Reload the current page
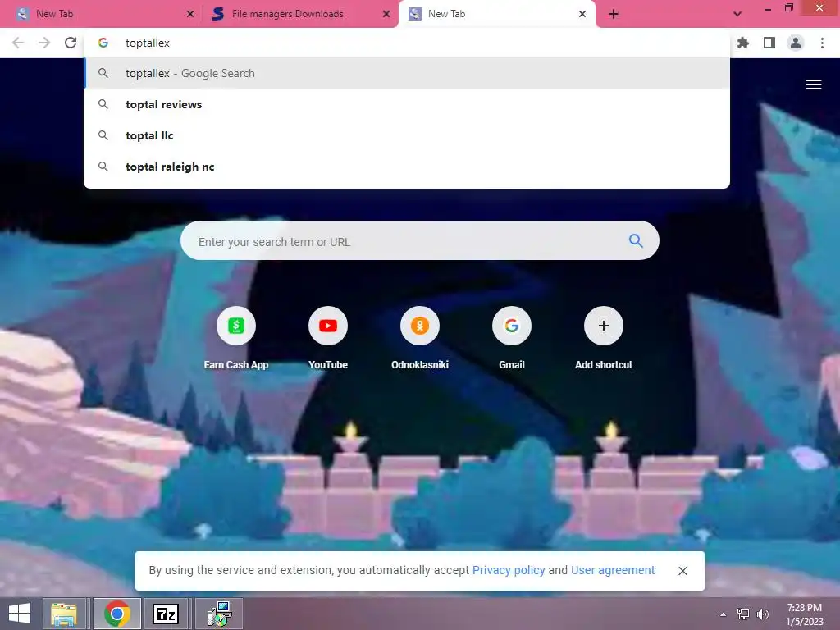Image resolution: width=840 pixels, height=630 pixels. tap(71, 43)
